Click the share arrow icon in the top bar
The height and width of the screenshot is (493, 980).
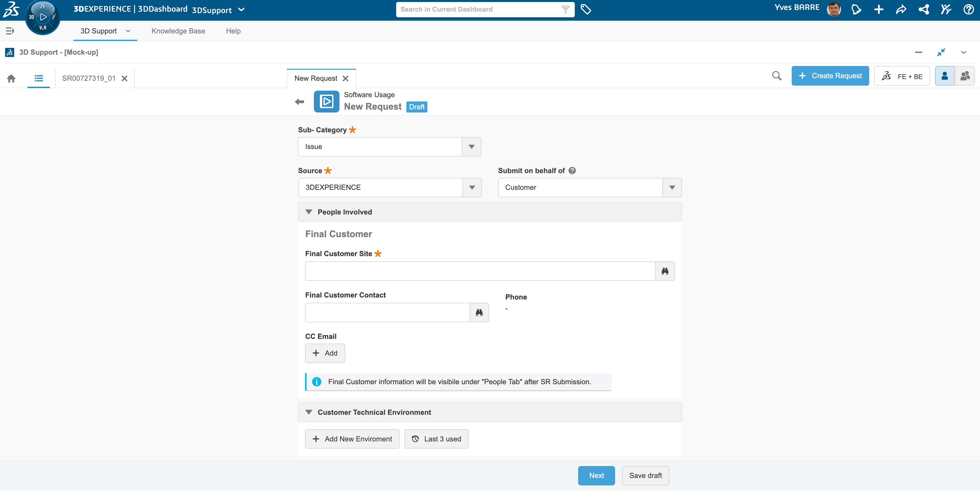(x=901, y=10)
